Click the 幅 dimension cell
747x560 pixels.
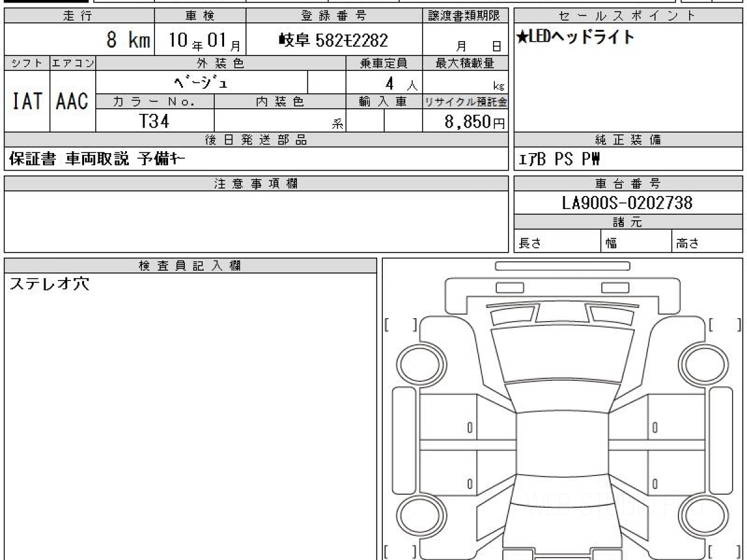coord(636,241)
